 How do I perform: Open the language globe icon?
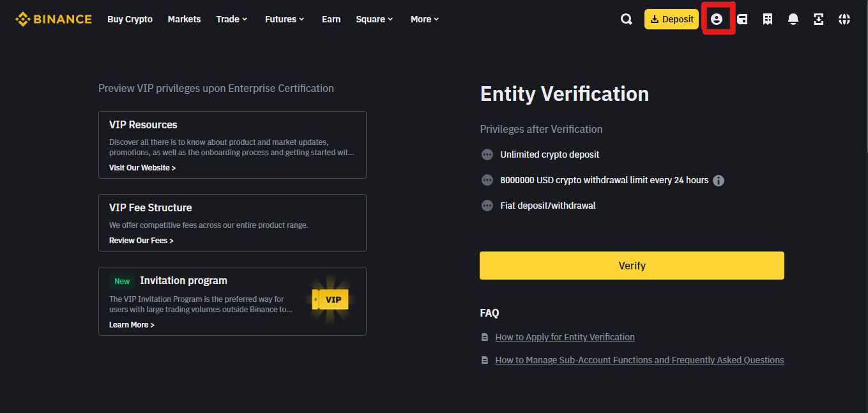(x=844, y=19)
